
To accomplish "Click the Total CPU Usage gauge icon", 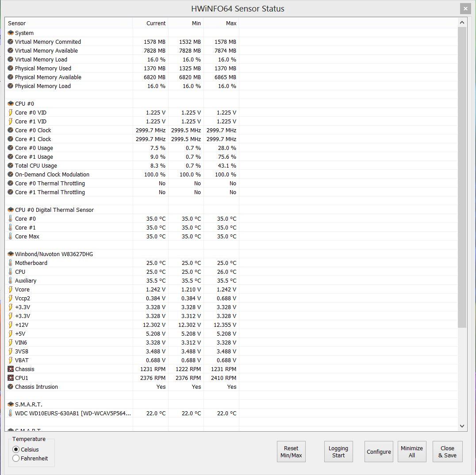I will coord(10,166).
